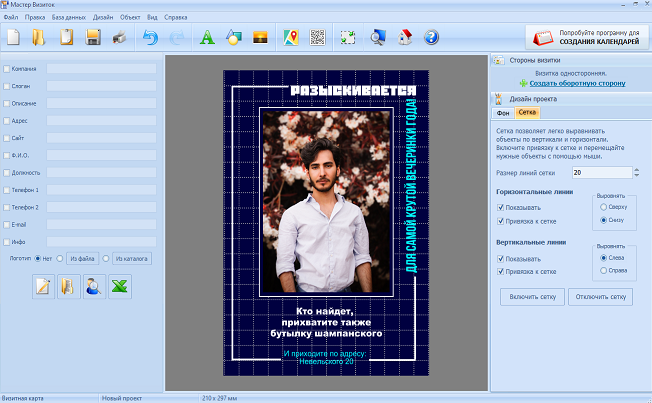The image size is (652, 403).
Task: Create a new blank card document
Action: pyautogui.click(x=13, y=37)
